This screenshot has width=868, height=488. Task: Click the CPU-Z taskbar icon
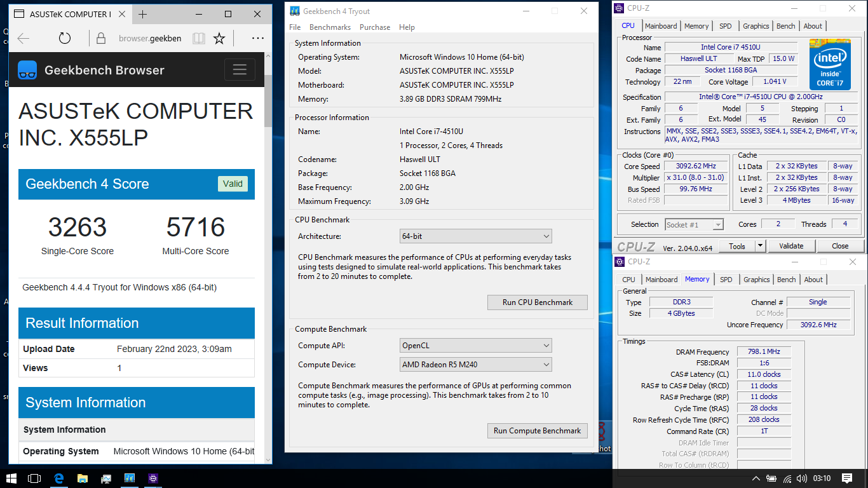pyautogui.click(x=153, y=478)
